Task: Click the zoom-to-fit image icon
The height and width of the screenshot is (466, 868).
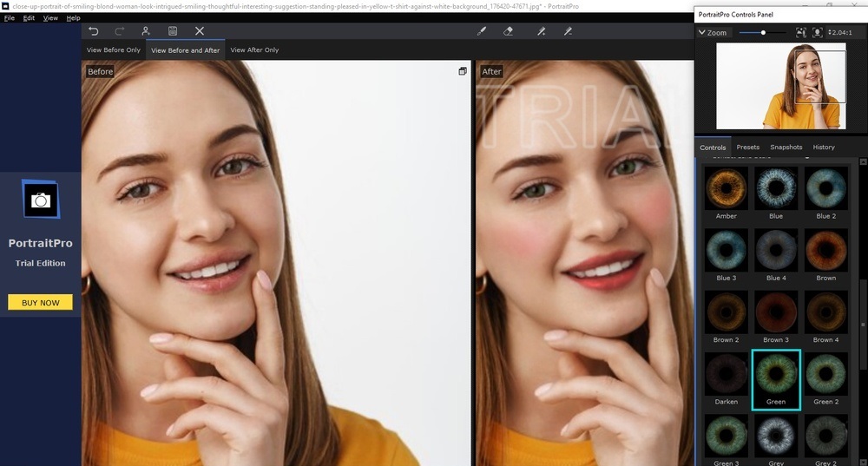Action: [x=801, y=33]
